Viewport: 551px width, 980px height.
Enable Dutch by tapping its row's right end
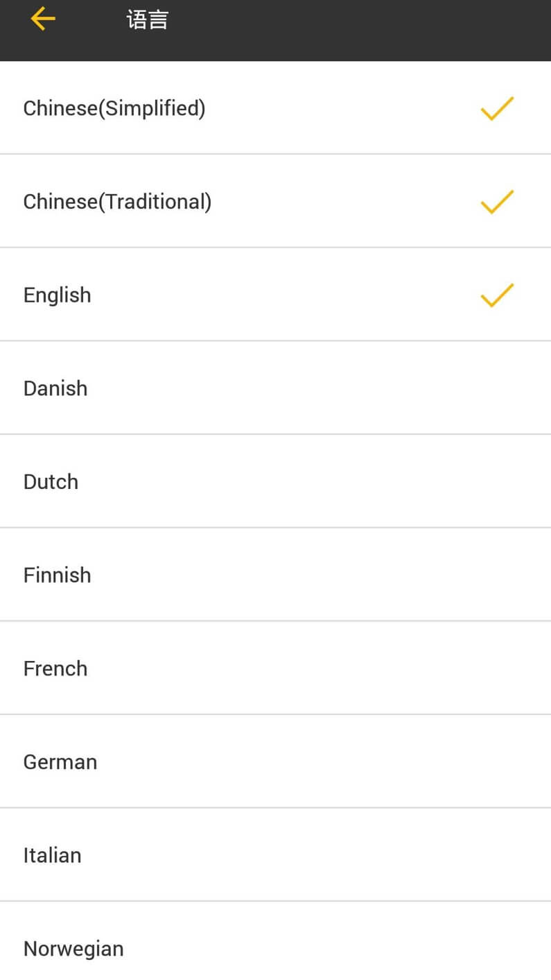pos(497,481)
